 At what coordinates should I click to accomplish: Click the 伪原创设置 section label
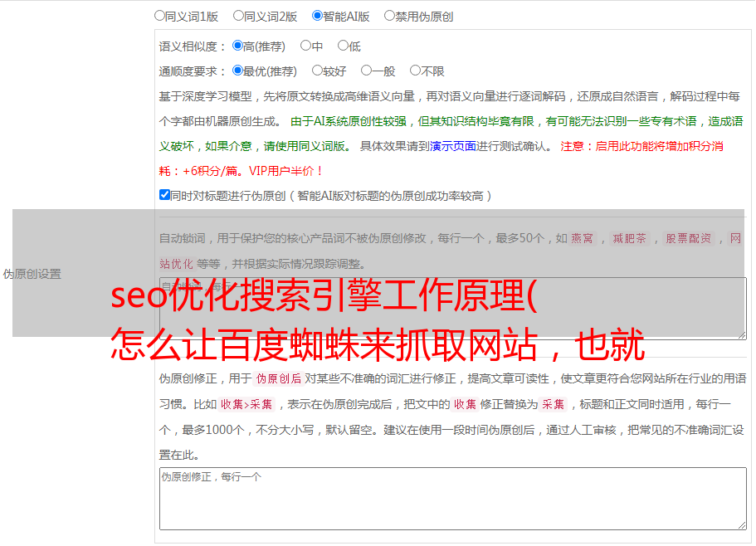32,274
